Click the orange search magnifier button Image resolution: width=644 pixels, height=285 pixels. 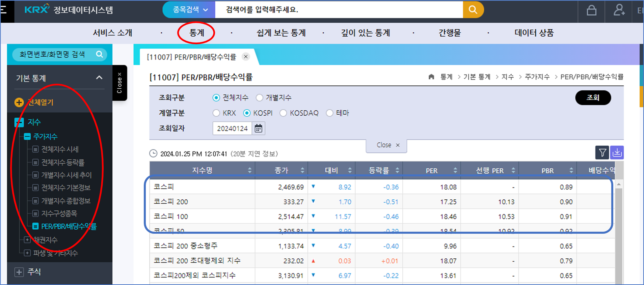(x=473, y=10)
